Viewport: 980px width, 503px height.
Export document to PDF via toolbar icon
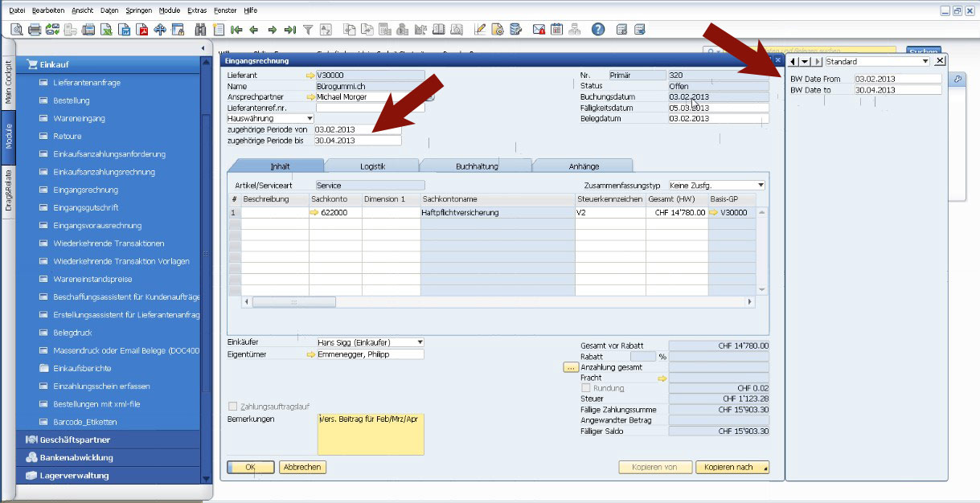click(x=142, y=30)
